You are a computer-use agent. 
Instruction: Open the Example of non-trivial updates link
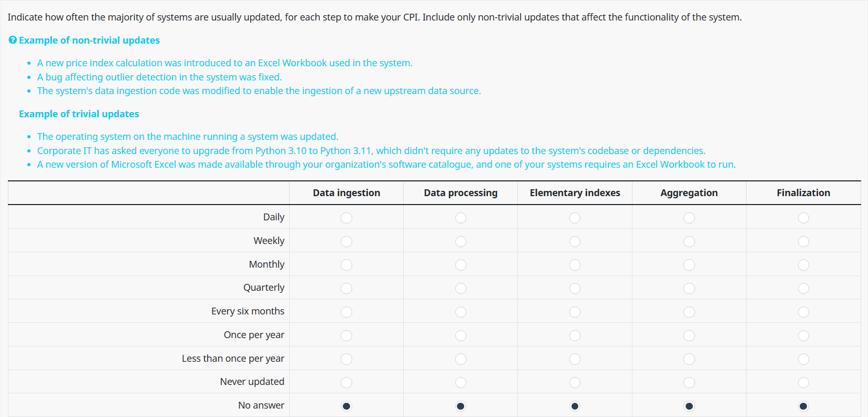[x=89, y=40]
